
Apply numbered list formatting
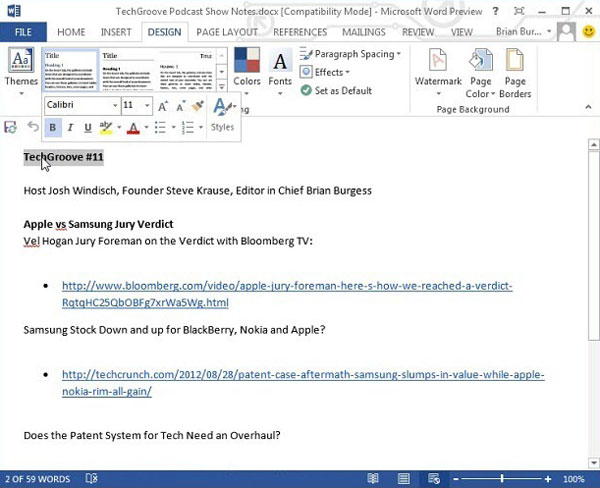[188, 127]
